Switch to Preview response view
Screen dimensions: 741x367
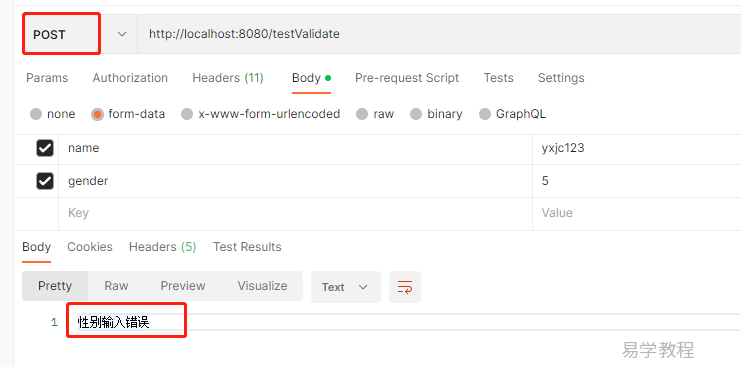point(183,286)
